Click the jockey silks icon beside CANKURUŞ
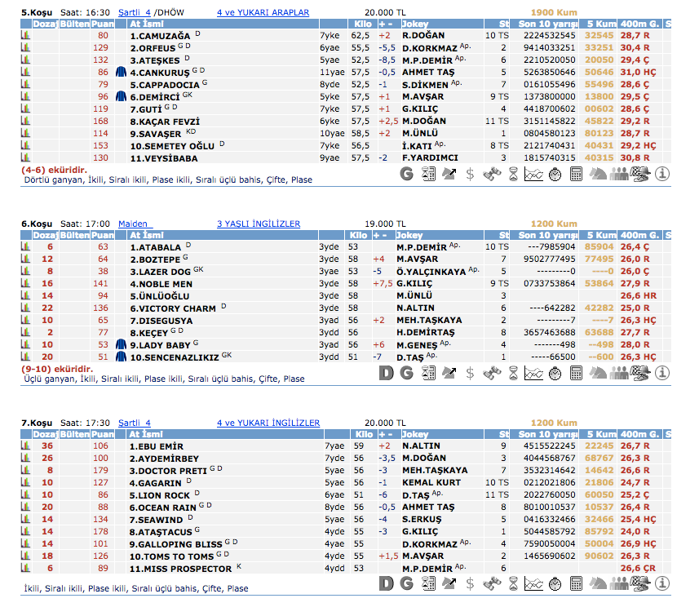 click(x=122, y=73)
